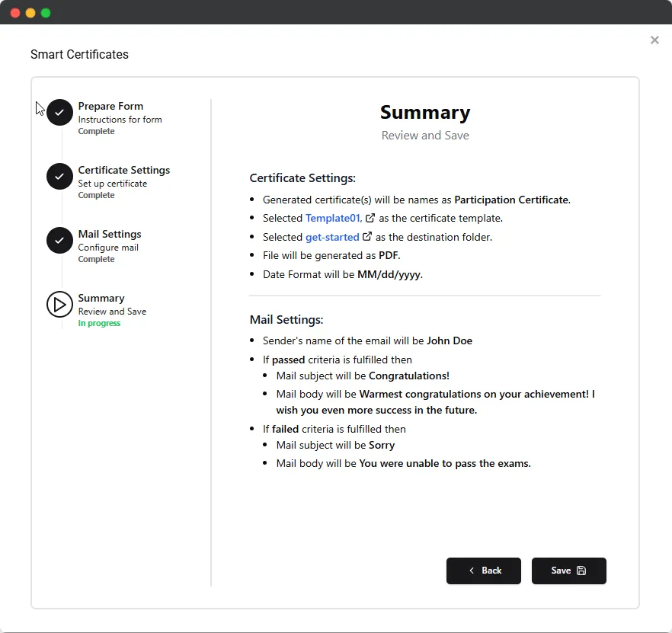Select the Summary step in sidebar

(x=101, y=298)
